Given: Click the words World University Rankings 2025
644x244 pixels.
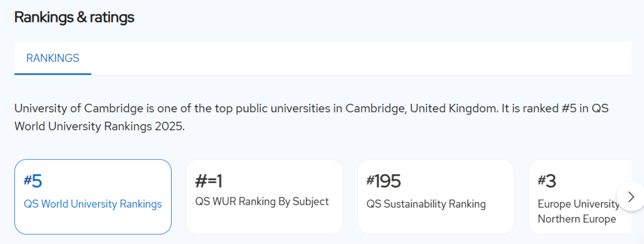Looking at the screenshot, I should click(x=100, y=126).
